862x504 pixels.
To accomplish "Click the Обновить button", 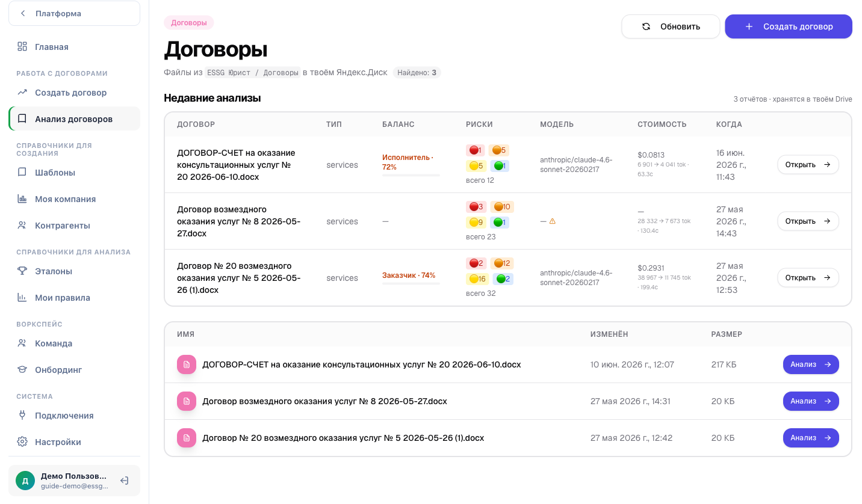I will point(671,26).
